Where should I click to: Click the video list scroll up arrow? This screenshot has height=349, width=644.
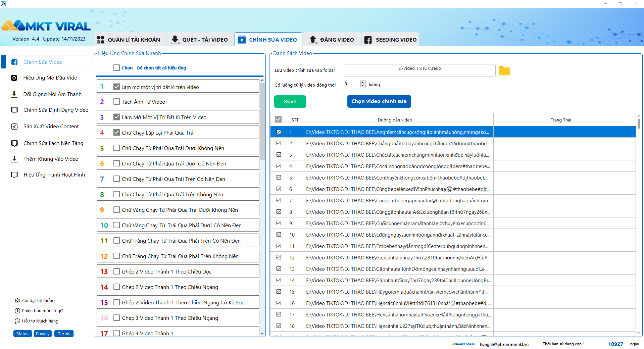click(x=639, y=116)
